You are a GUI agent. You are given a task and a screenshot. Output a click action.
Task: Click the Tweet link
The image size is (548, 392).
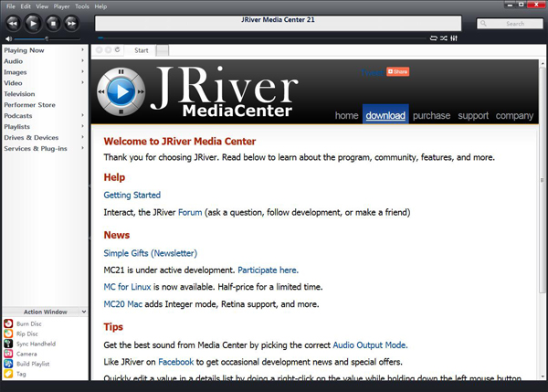tap(373, 72)
